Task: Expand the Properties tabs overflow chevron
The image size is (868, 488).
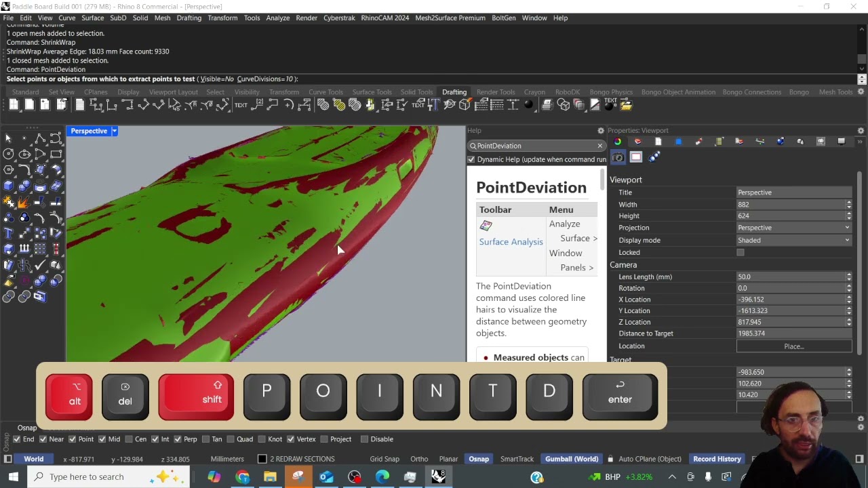Action: [x=861, y=142]
